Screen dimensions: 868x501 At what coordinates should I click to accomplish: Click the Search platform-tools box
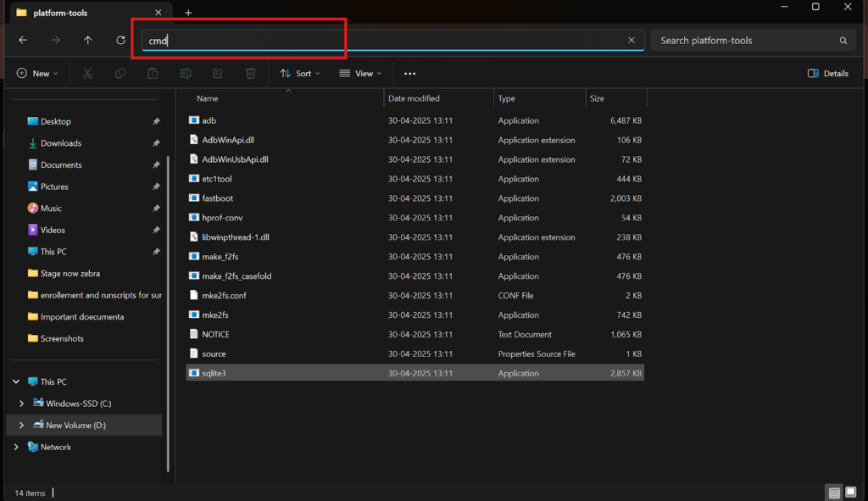746,40
